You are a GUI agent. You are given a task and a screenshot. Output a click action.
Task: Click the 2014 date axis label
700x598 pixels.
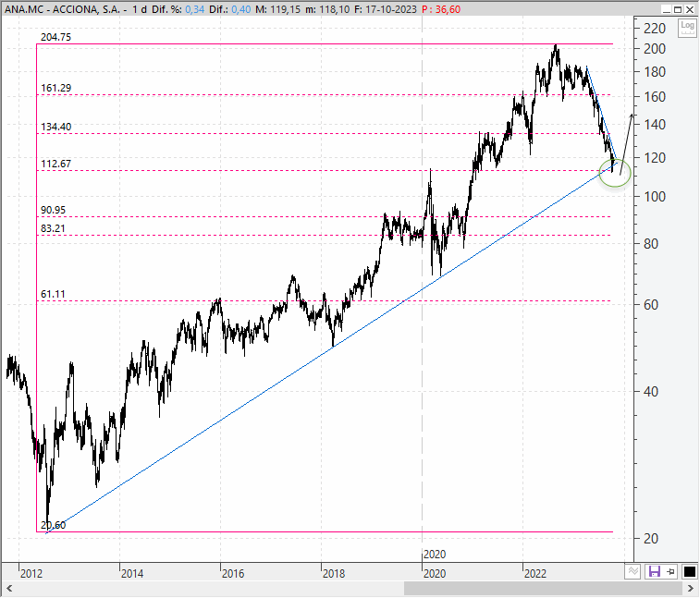point(132,574)
